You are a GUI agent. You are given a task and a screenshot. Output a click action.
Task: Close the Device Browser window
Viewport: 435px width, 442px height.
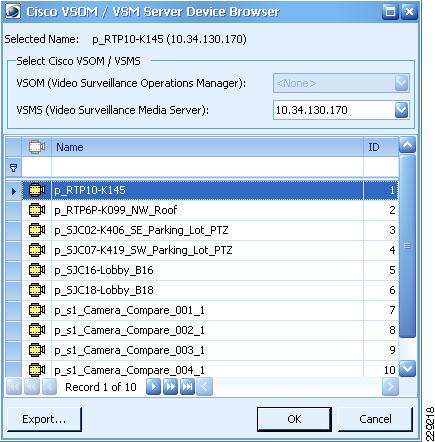tap(409, 12)
